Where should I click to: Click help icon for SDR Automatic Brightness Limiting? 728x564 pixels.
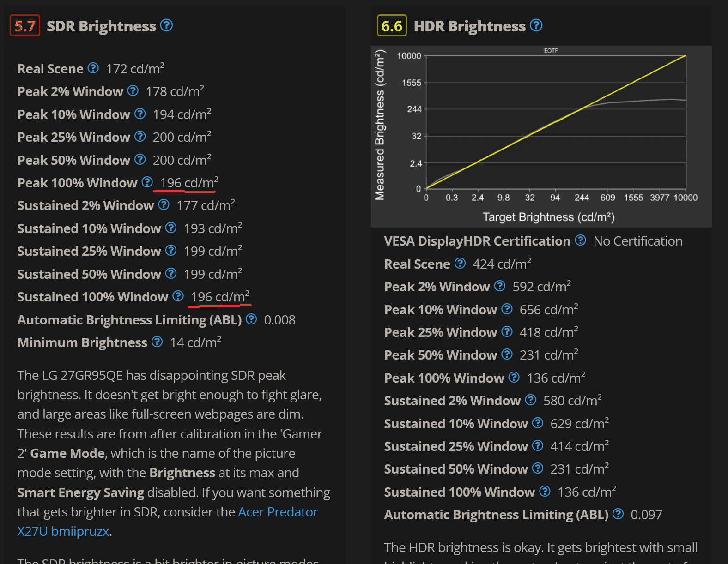(x=251, y=319)
